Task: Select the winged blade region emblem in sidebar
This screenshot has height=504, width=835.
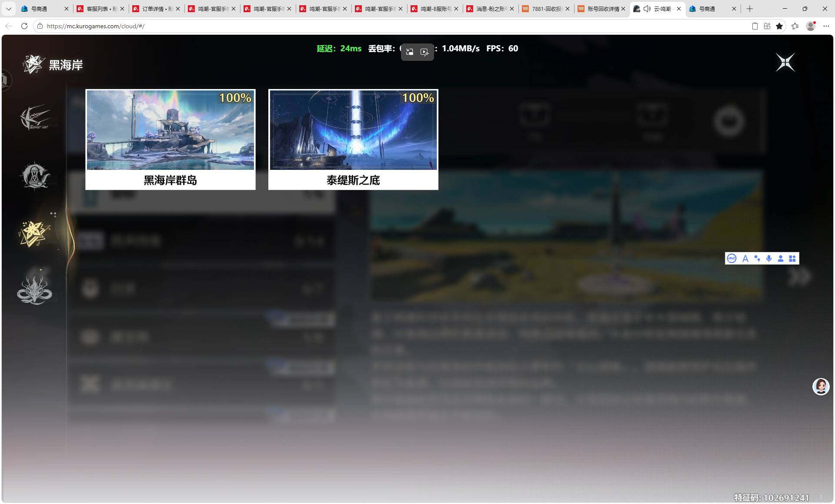Action: 35,117
